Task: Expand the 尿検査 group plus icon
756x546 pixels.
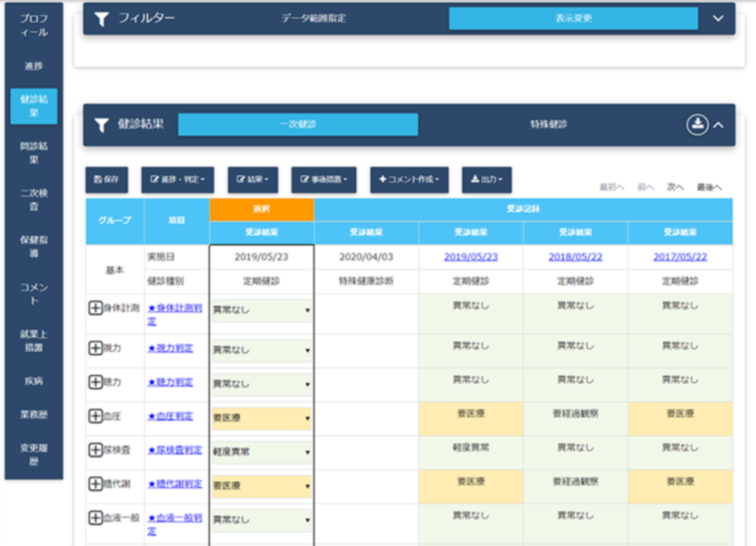Action: (96, 450)
